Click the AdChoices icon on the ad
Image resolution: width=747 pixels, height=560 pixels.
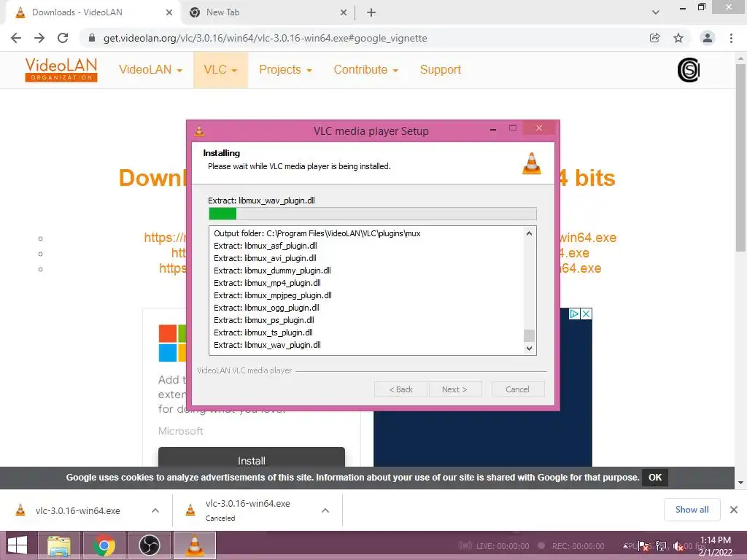(574, 314)
